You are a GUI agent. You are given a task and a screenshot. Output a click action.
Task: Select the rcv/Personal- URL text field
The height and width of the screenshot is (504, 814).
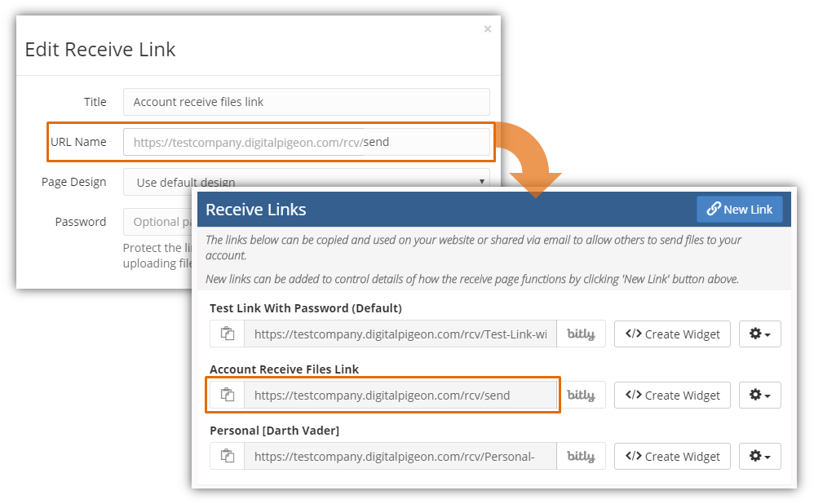400,456
